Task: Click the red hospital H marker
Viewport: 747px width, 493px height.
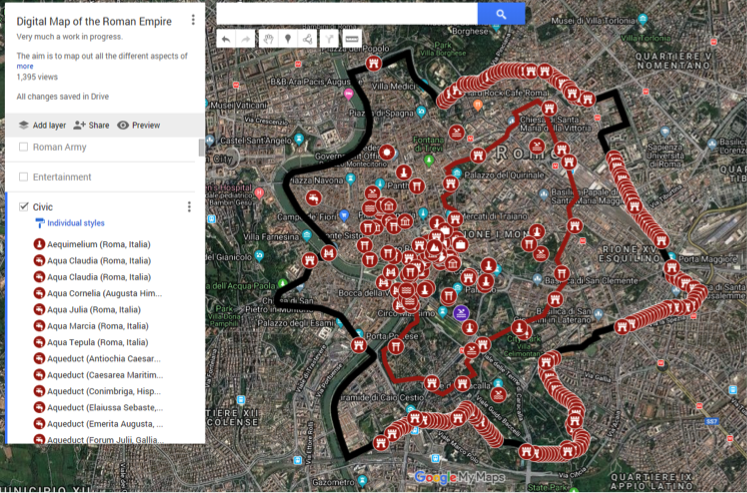Action: click(x=259, y=193)
